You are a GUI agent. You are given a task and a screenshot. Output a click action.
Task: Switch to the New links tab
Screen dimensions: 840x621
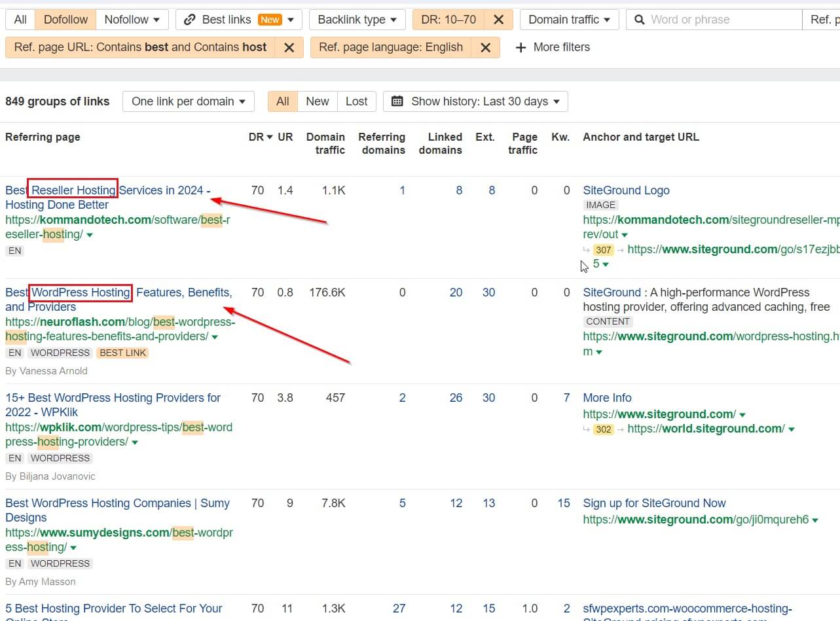(x=318, y=101)
